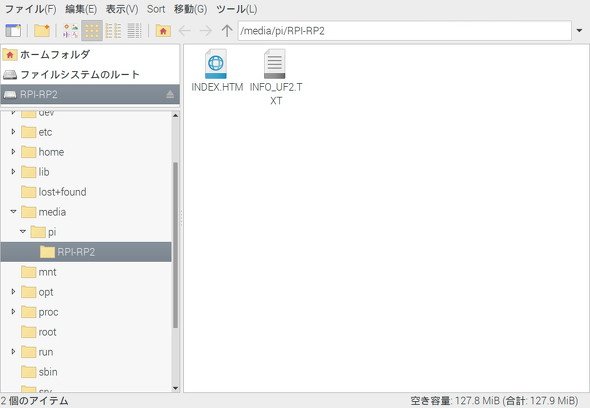Open the Sort menu
Image resolution: width=590 pixels, height=408 pixels.
tap(156, 9)
